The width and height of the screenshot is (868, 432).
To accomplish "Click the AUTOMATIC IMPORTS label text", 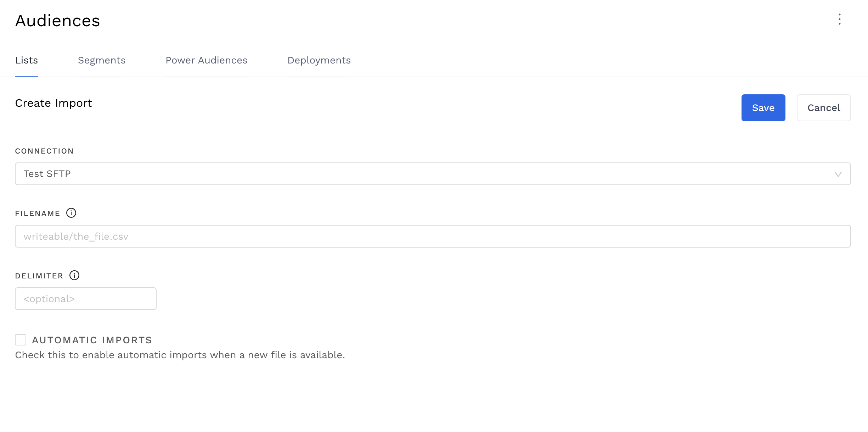I will point(92,340).
